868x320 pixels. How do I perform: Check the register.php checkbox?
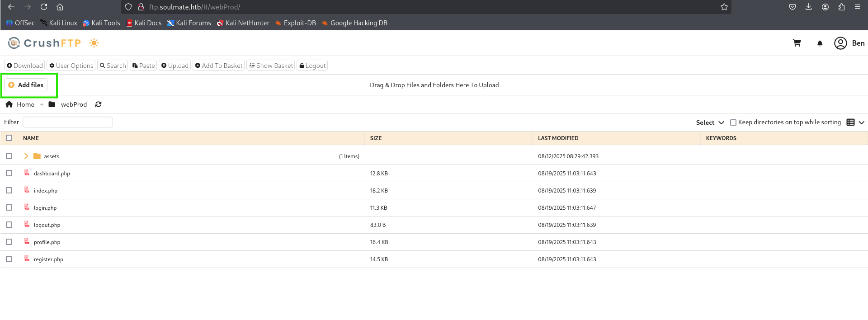tap(9, 259)
